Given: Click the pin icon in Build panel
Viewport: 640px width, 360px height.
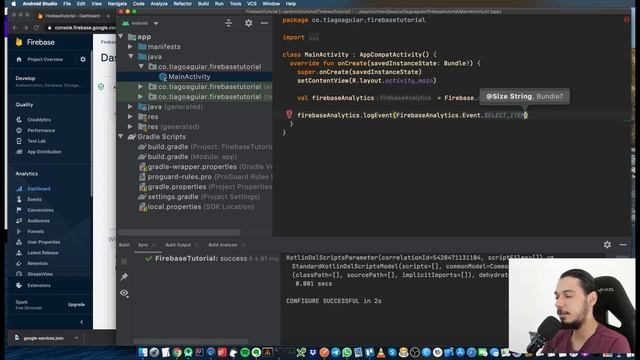Looking at the screenshot, I should [x=124, y=277].
